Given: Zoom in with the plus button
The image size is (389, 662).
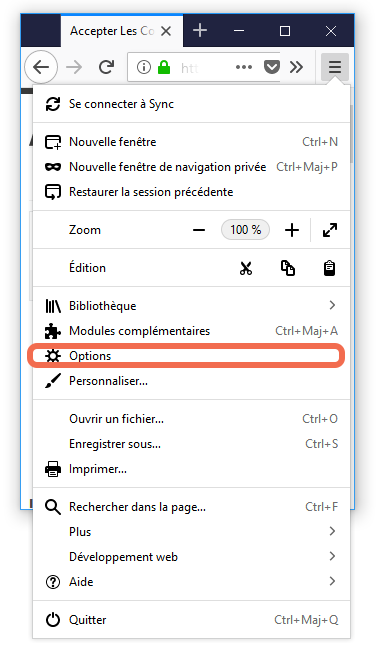Looking at the screenshot, I should 291,230.
